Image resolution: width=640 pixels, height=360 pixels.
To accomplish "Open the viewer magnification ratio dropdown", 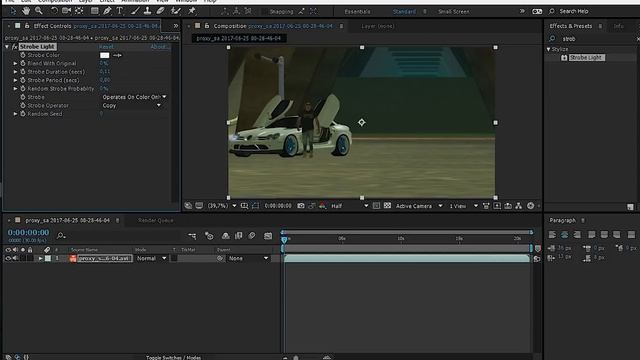I will (222, 206).
